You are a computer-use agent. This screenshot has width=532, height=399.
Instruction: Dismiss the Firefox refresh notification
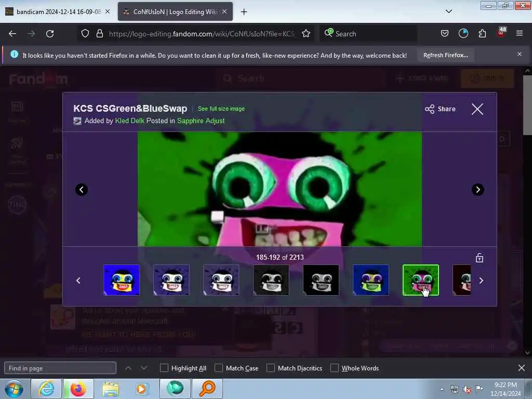pos(520,54)
